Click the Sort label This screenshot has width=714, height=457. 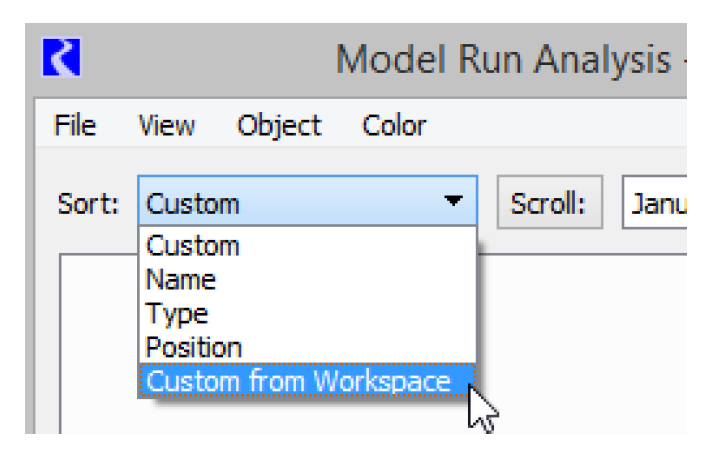(x=89, y=204)
